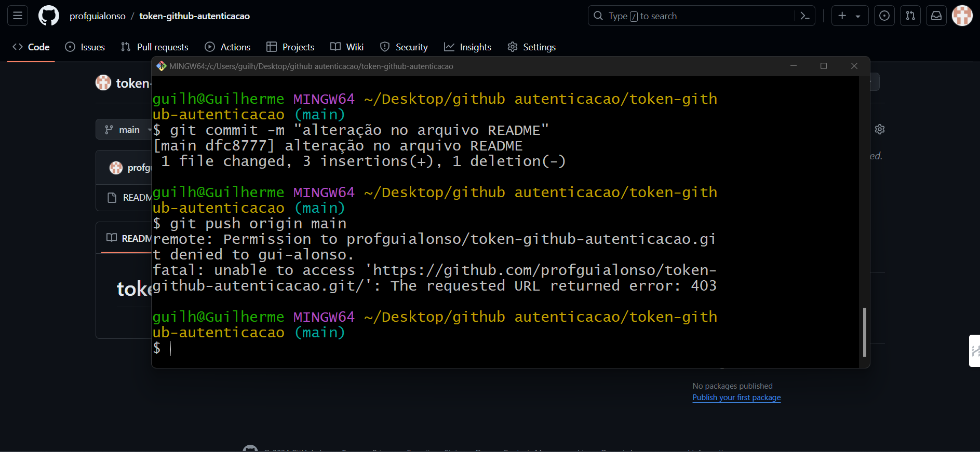Expand the Create new dropdown arrow

point(858,16)
